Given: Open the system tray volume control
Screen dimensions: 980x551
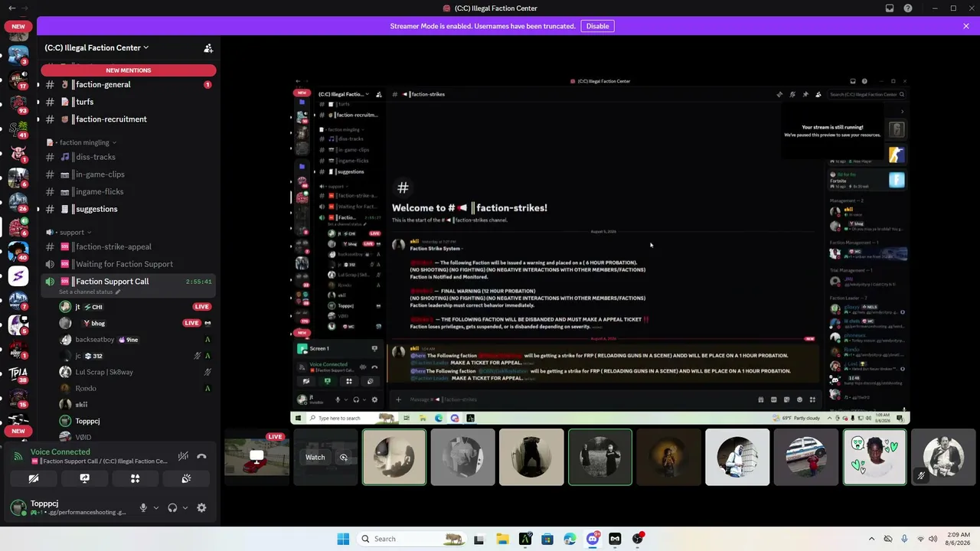Looking at the screenshot, I should (x=933, y=539).
